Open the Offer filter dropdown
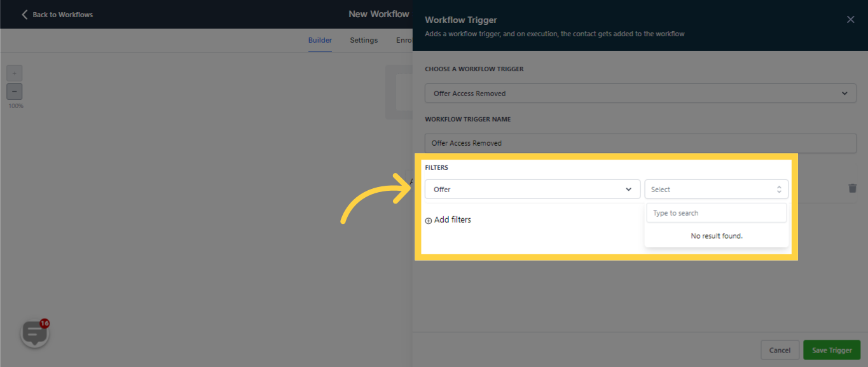 [532, 189]
